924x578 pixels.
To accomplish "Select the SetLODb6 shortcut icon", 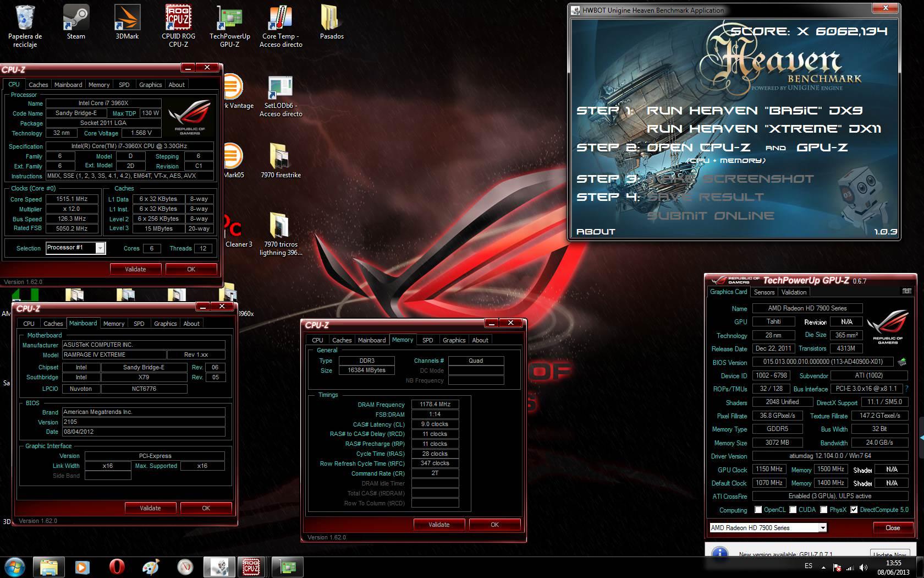I will pos(280,96).
